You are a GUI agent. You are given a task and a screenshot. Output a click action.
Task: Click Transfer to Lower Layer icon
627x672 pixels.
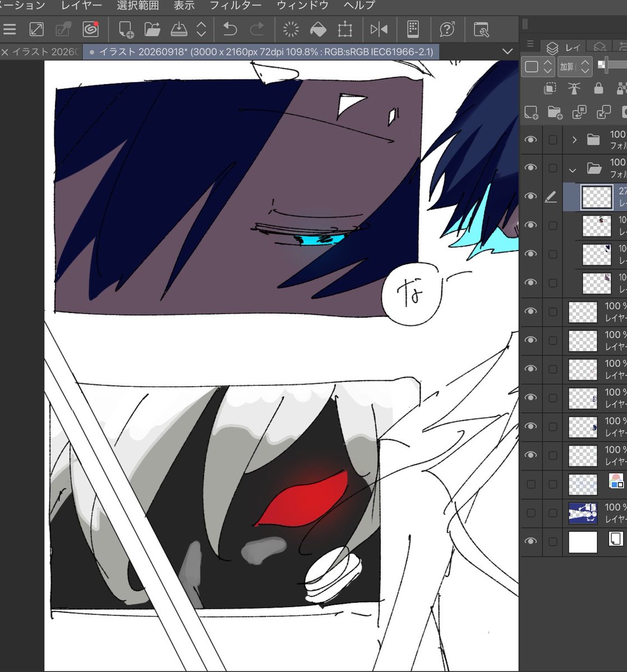click(x=579, y=113)
